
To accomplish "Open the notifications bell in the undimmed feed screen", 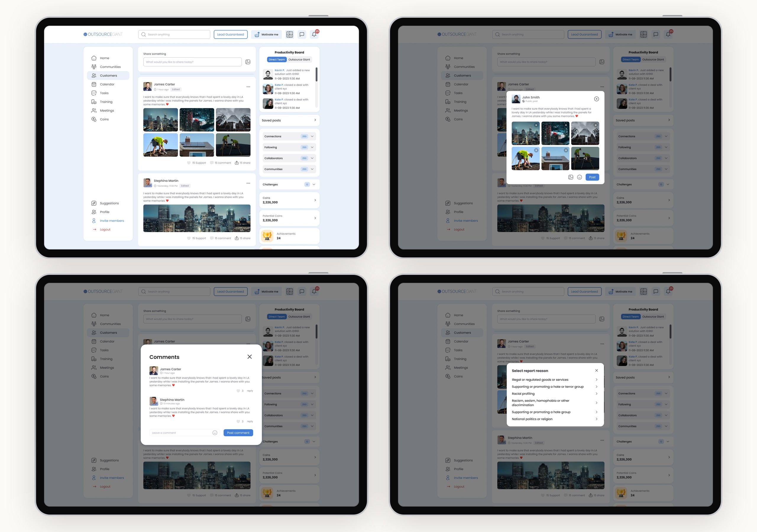I will click(x=314, y=34).
